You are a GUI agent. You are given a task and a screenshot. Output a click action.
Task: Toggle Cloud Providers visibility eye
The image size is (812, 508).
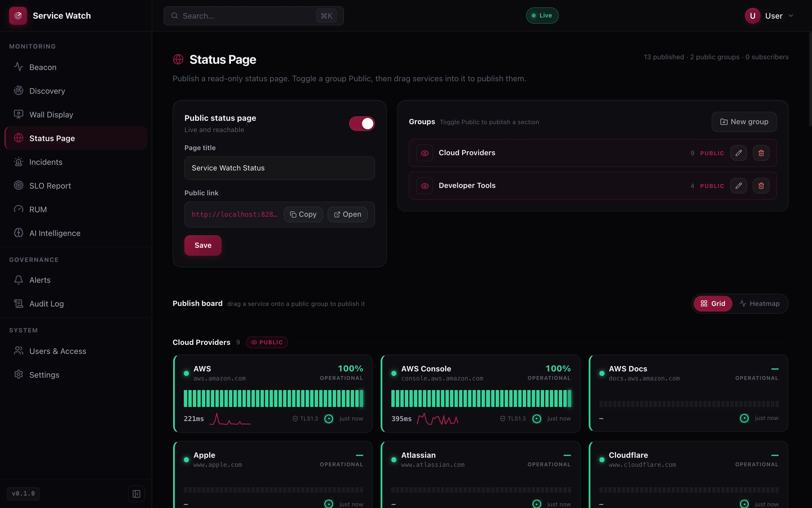tap(424, 153)
